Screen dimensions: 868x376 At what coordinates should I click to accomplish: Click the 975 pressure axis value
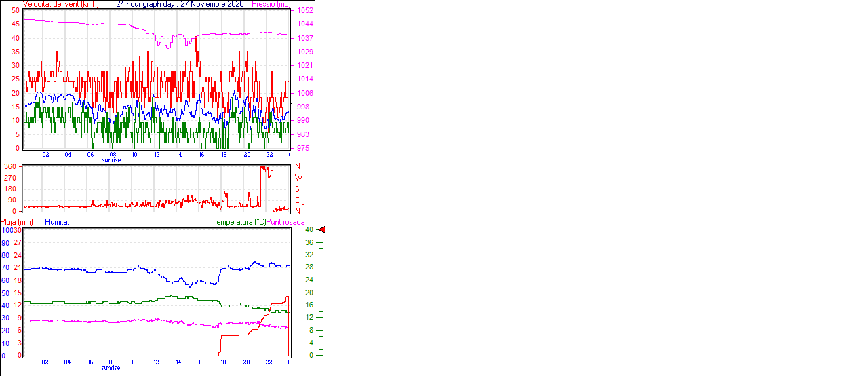pyautogui.click(x=302, y=148)
